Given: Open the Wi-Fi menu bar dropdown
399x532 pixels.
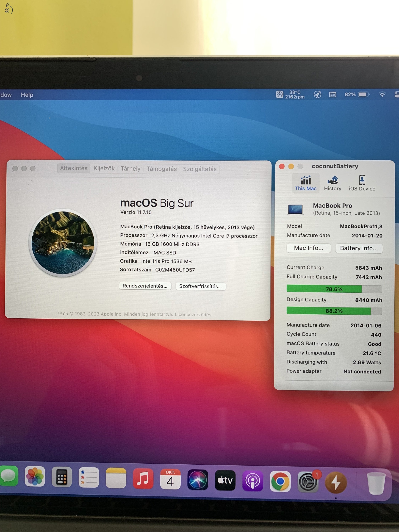Looking at the screenshot, I should pyautogui.click(x=382, y=95).
